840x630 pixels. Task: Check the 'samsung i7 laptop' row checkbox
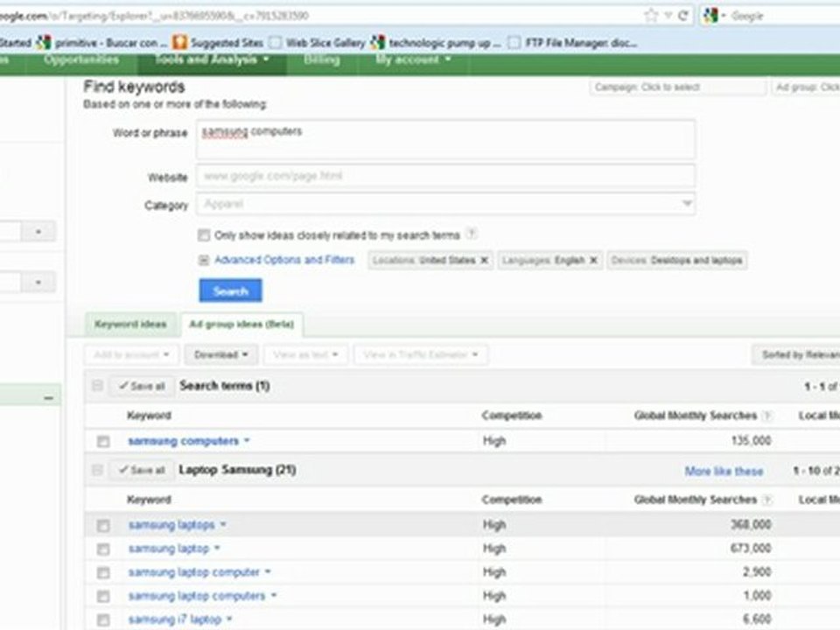pos(103,619)
